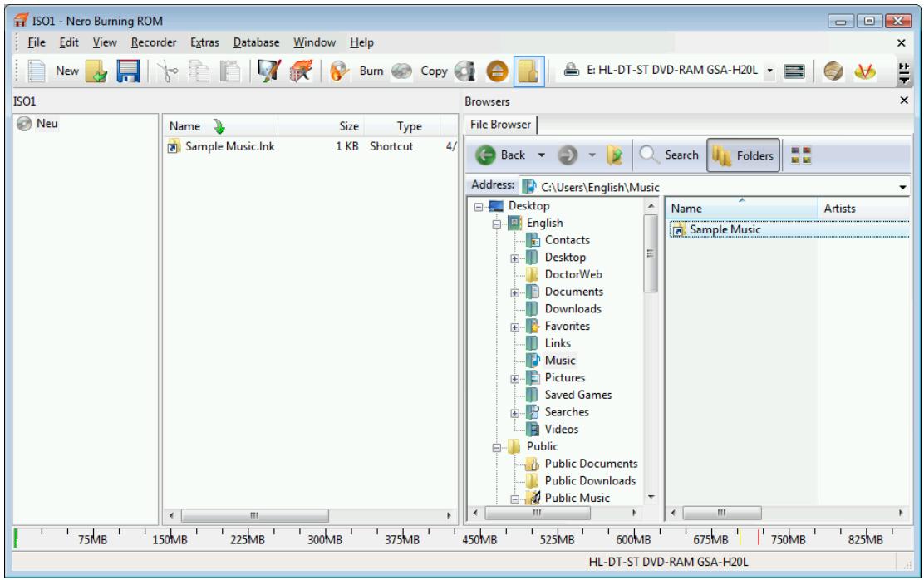Click the Copy documents icon in toolbar
The width and height of the screenshot is (924, 580).
[x=199, y=71]
